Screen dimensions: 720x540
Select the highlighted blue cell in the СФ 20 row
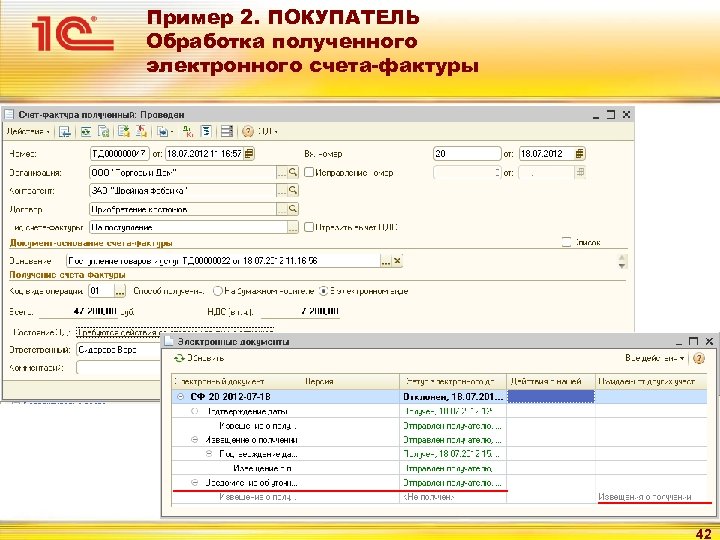[551, 397]
